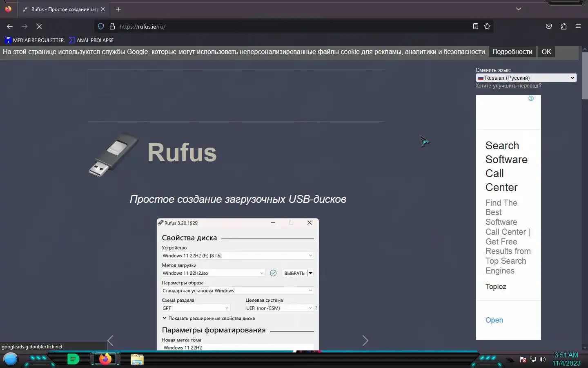Follow the Хотите улучшить перевод link
This screenshot has width=588, height=368.
click(x=508, y=86)
